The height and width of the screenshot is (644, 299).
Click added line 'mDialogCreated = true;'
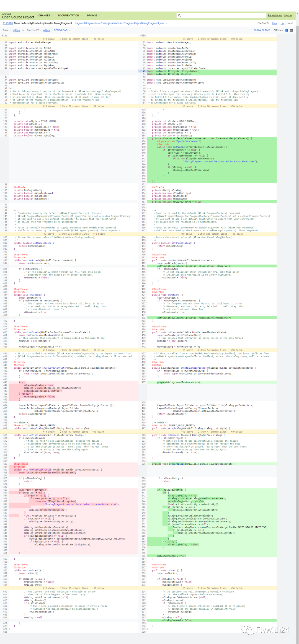(212, 556)
